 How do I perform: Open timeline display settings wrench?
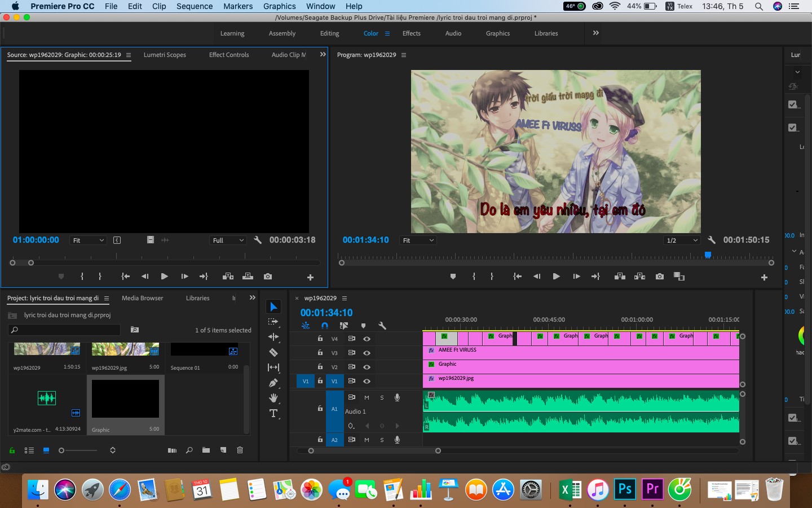[382, 326]
